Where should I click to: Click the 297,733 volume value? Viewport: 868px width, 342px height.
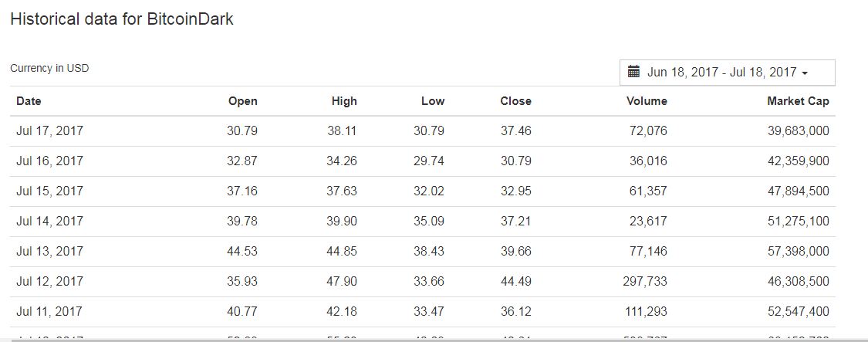pyautogui.click(x=645, y=282)
